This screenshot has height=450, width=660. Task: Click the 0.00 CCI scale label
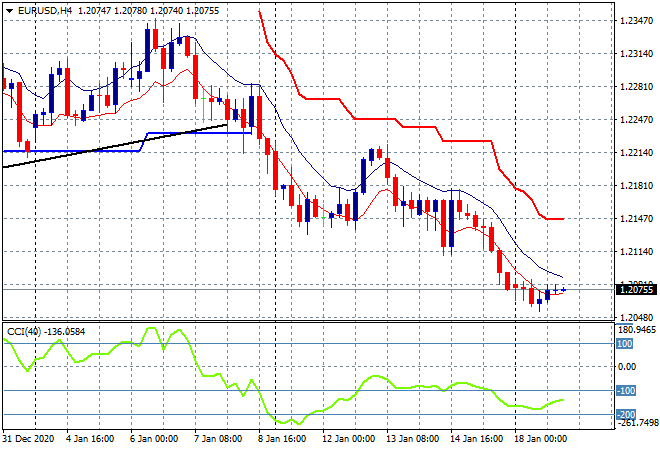(627, 367)
